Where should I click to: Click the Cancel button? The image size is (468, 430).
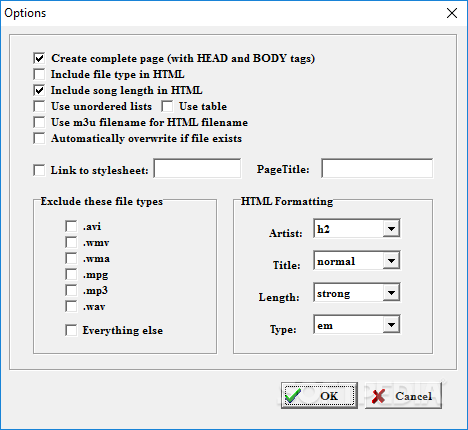(403, 396)
